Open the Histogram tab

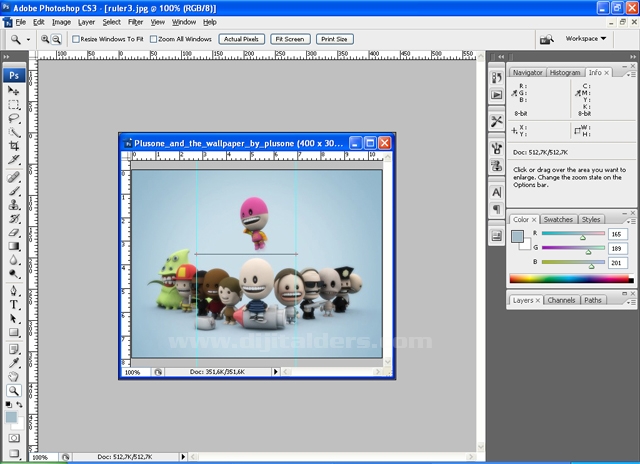[564, 72]
